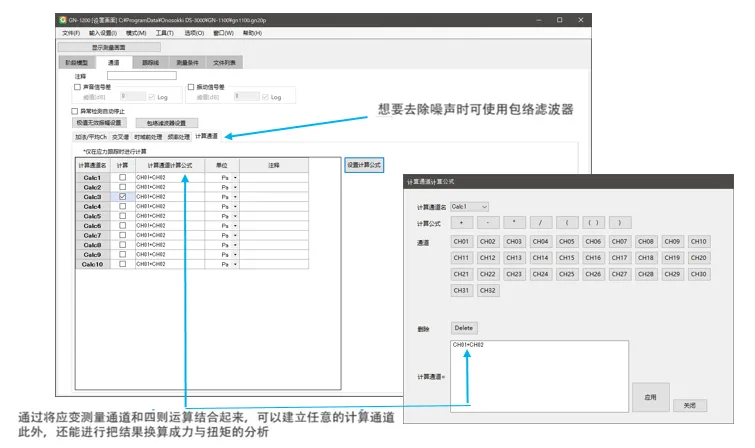Enable the Calc1 calculation checkbox
This screenshot has height=448, width=755.
click(122, 178)
